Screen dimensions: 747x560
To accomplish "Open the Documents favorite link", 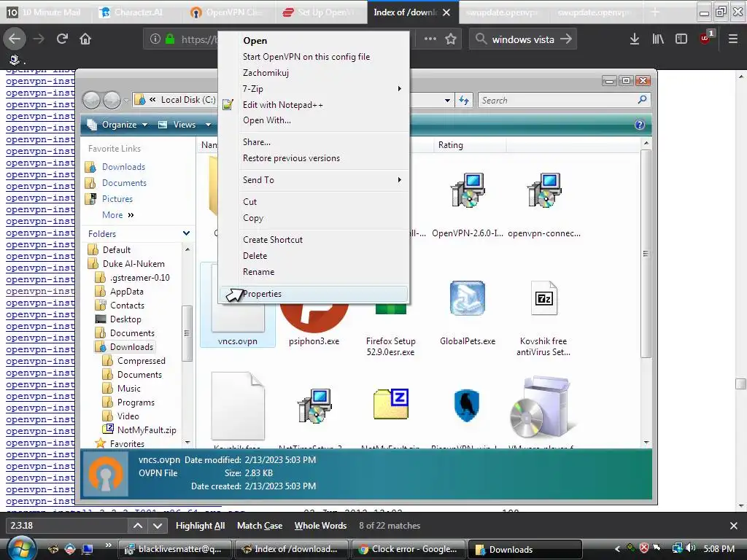I will (x=124, y=183).
